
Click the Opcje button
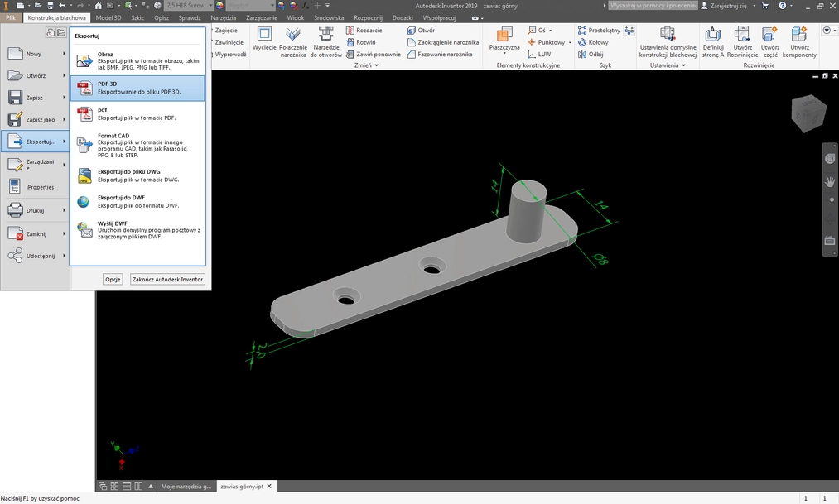coord(113,279)
